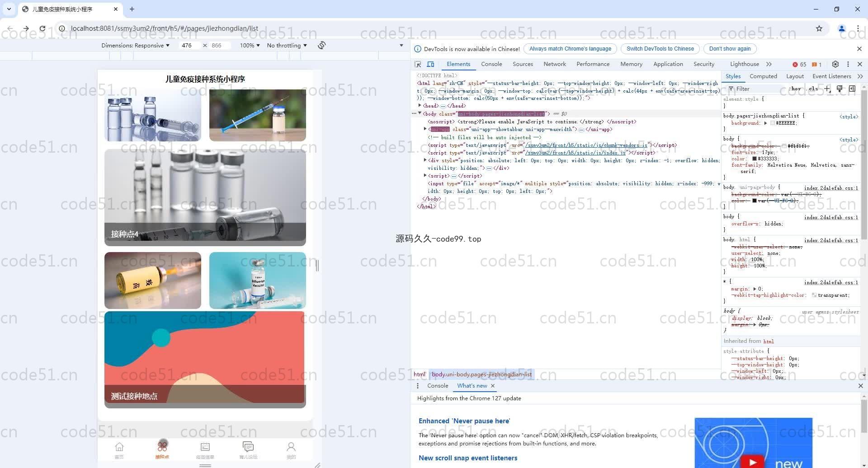Click the orange warnings count badge

pos(817,65)
